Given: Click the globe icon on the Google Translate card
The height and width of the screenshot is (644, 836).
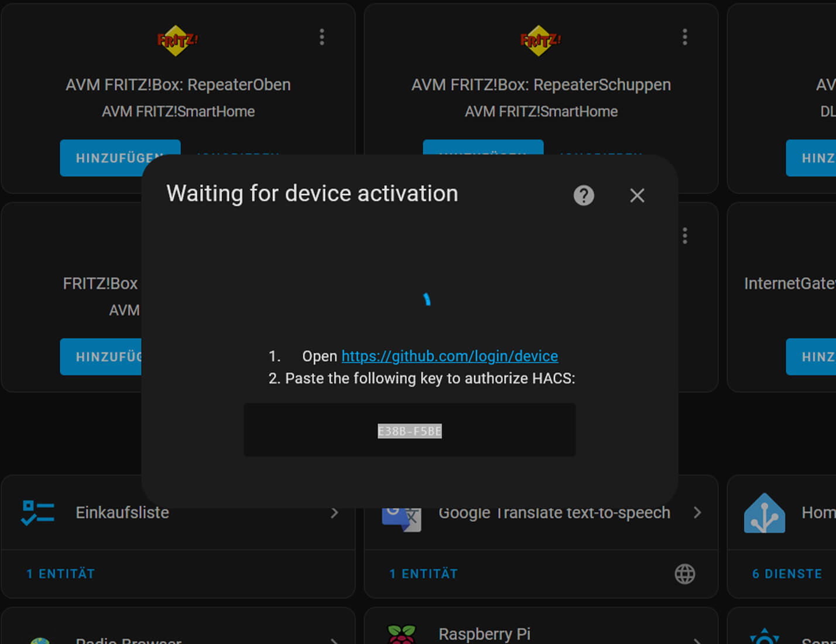Looking at the screenshot, I should [684, 574].
